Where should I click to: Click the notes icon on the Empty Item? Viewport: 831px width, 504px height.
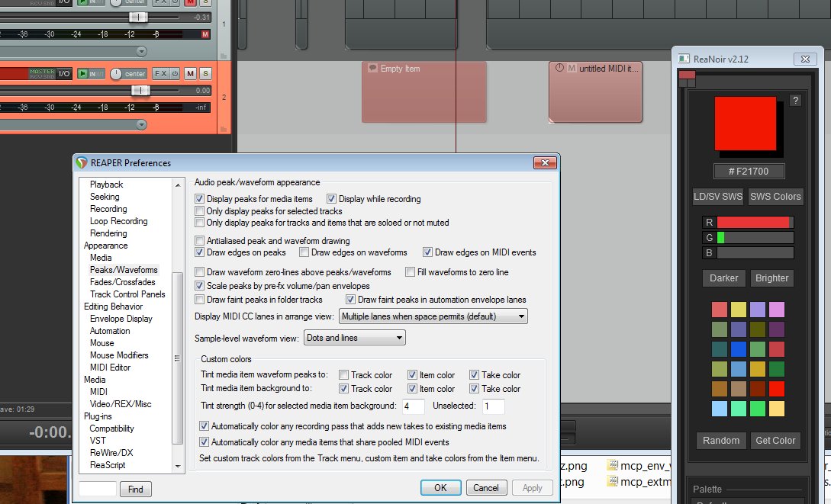pos(372,69)
